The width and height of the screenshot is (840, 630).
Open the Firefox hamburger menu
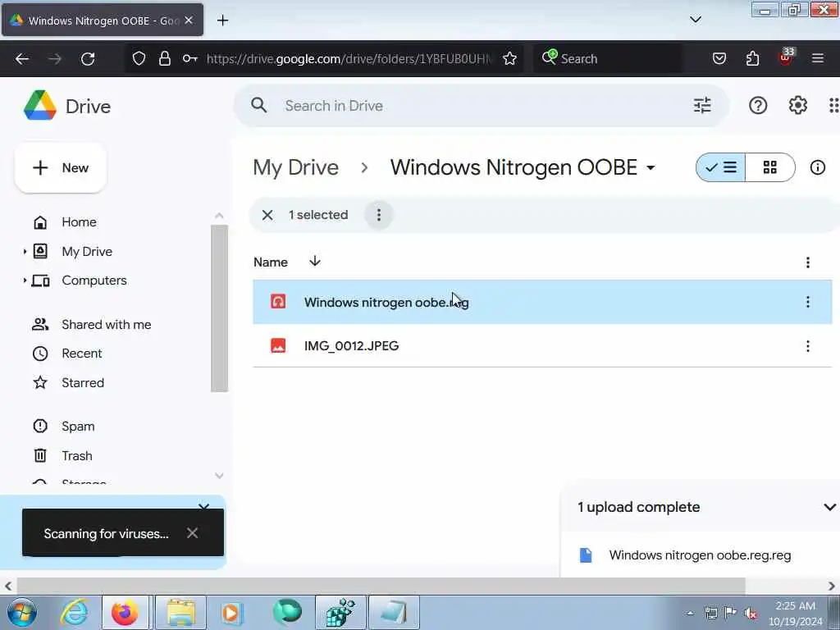tap(818, 58)
